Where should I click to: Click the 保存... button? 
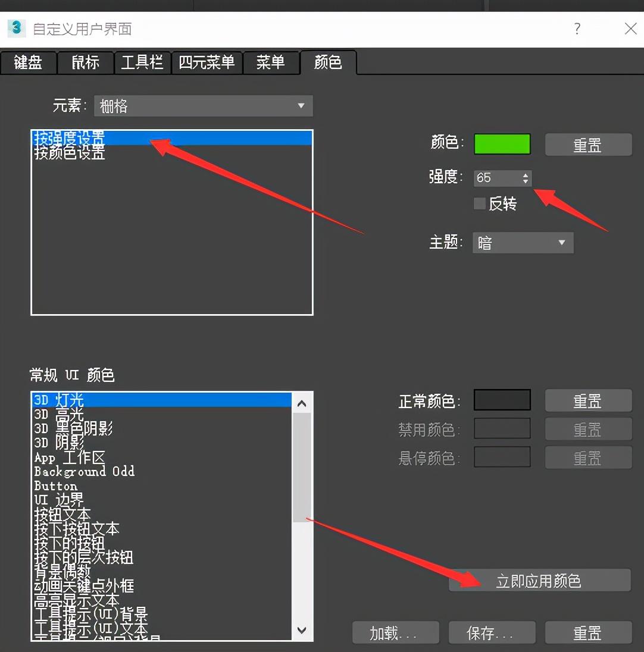point(492,632)
